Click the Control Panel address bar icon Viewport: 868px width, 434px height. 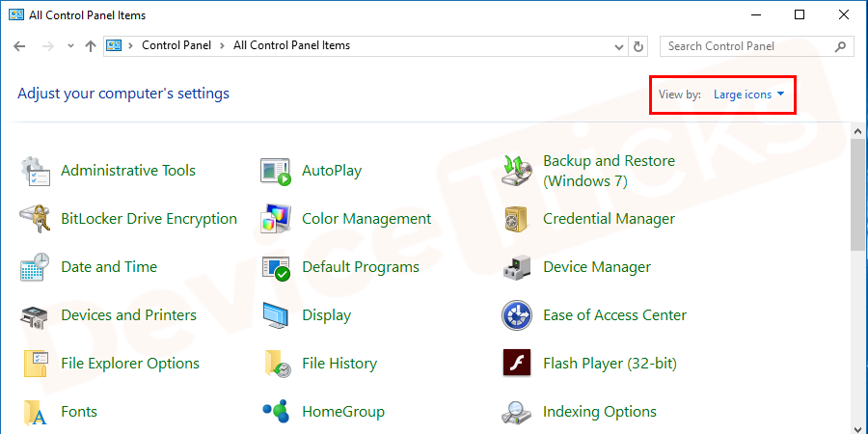click(x=114, y=45)
